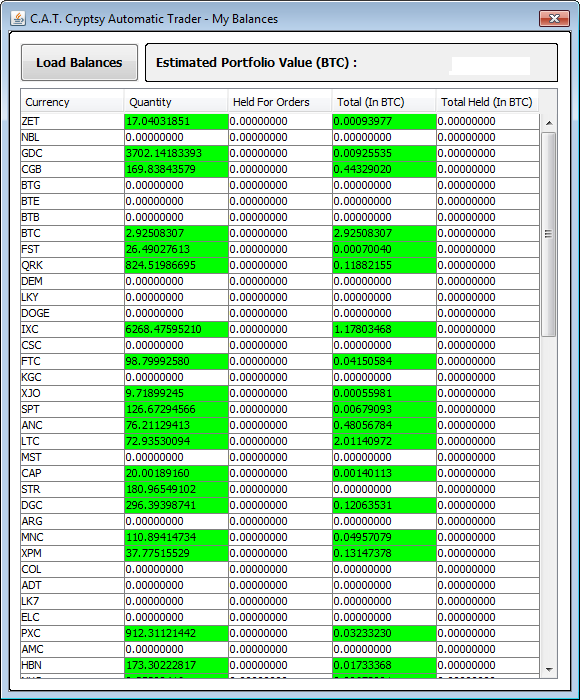Close the My Balances window
Viewport: 580px width, 700px height.
coord(555,18)
